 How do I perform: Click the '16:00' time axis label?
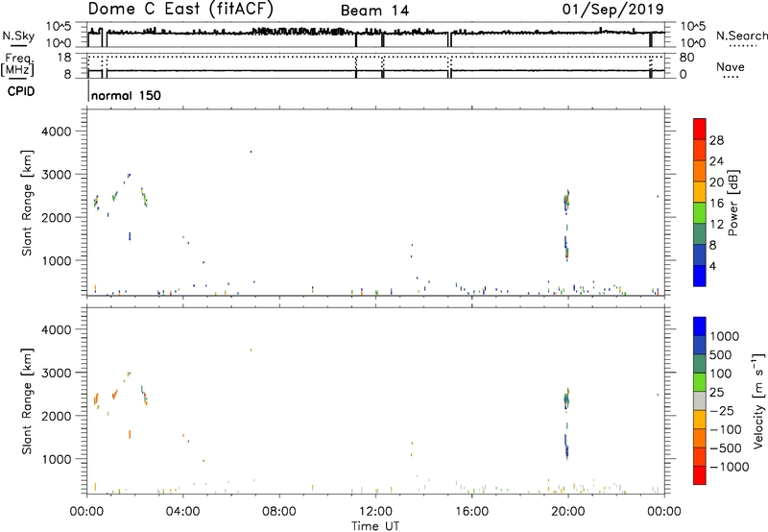pyautogui.click(x=471, y=512)
